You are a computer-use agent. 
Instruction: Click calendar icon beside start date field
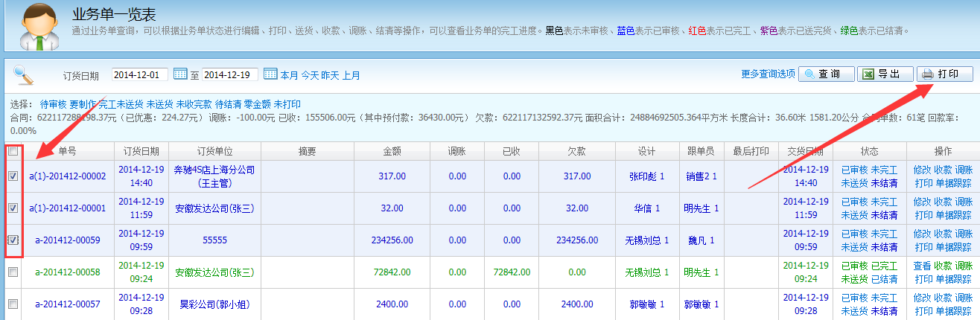(x=180, y=74)
